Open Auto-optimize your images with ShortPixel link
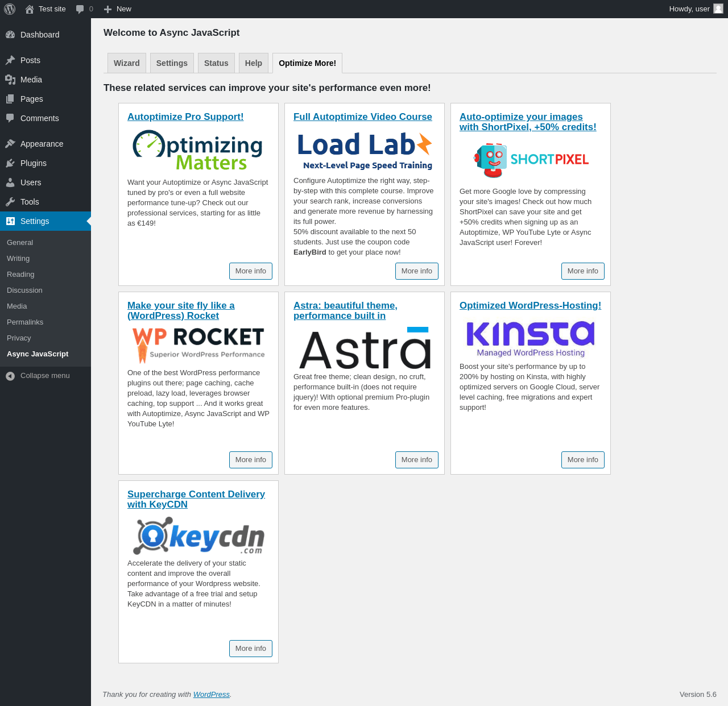The image size is (728, 706). click(x=528, y=122)
